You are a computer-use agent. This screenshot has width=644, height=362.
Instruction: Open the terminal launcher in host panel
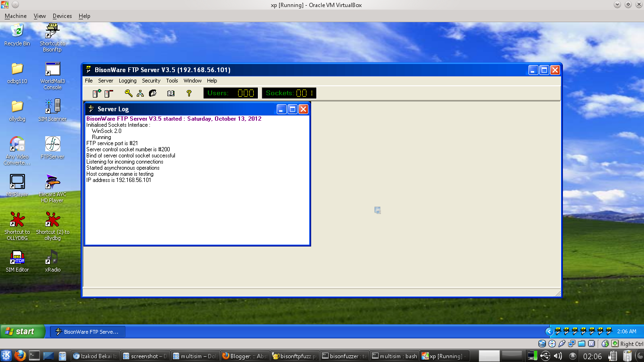click(x=34, y=356)
